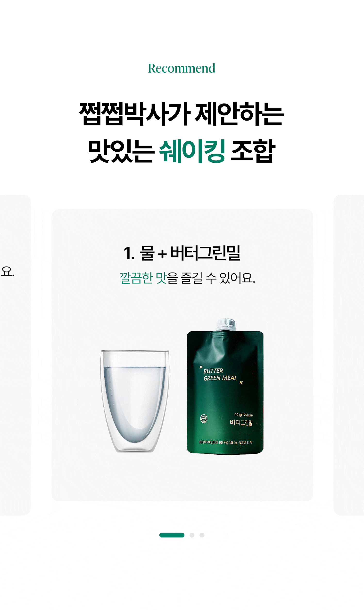Click the 'BUTTER GREEN MEAL' text on pouch
Viewport: 364px width, 610px height.
pyautogui.click(x=220, y=375)
